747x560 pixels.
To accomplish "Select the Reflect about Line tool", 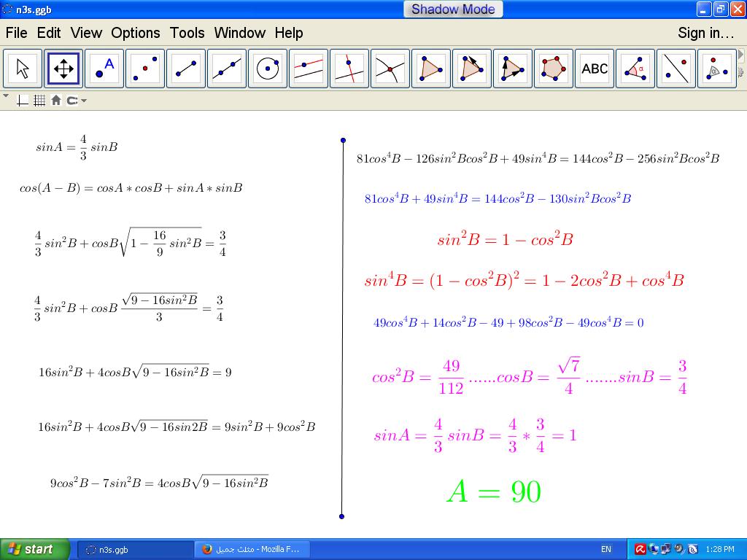I will click(676, 69).
